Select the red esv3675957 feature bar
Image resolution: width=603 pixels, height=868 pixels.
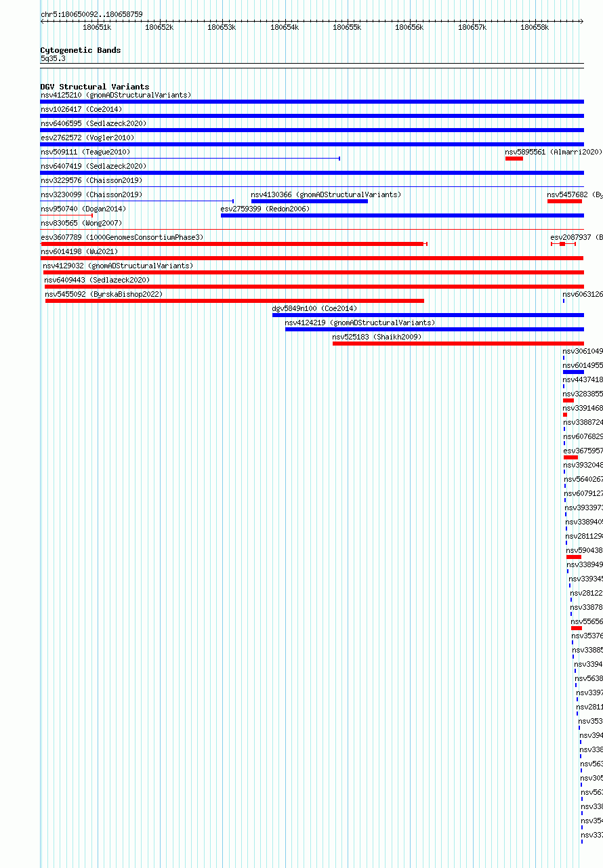coord(570,457)
